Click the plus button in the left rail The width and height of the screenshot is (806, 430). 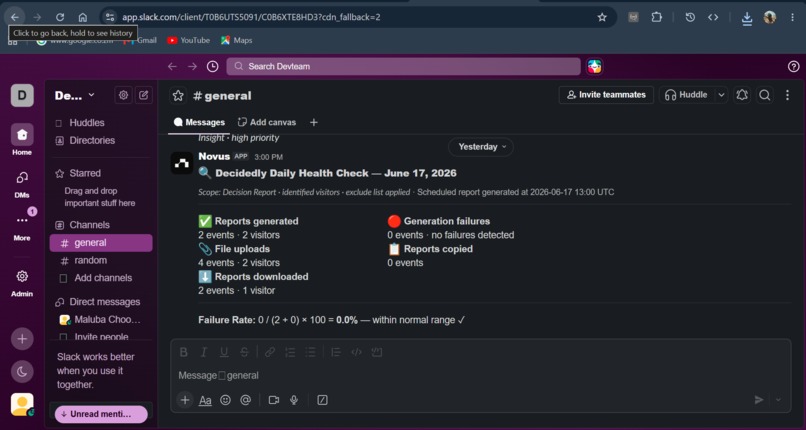point(22,339)
